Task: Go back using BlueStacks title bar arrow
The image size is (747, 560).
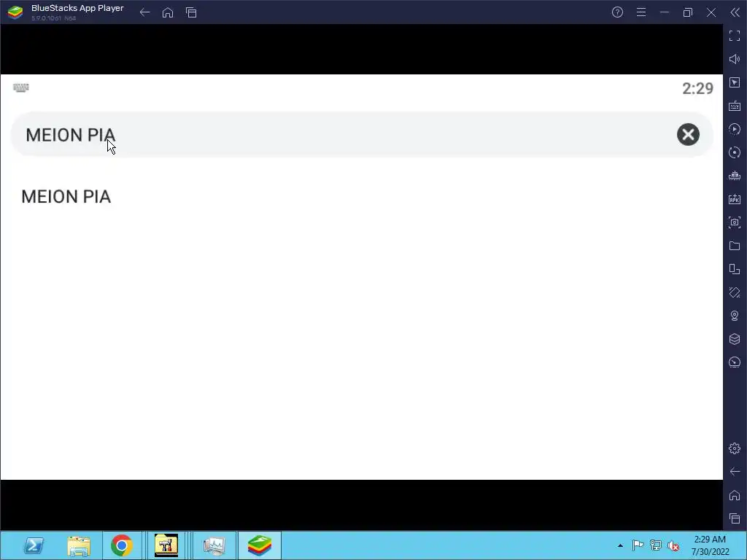Action: pos(145,12)
